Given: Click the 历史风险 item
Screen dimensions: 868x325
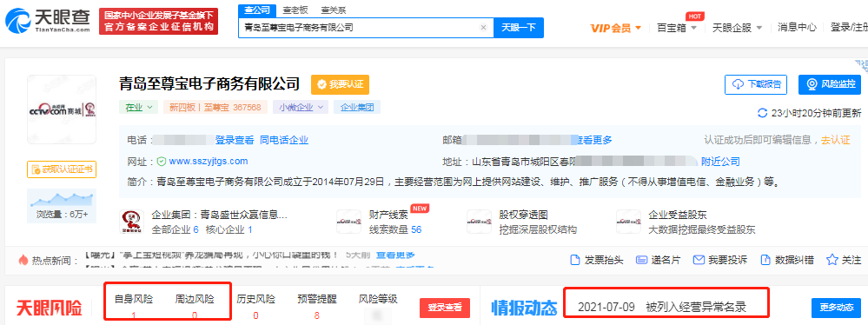Looking at the screenshot, I should 255,306.
